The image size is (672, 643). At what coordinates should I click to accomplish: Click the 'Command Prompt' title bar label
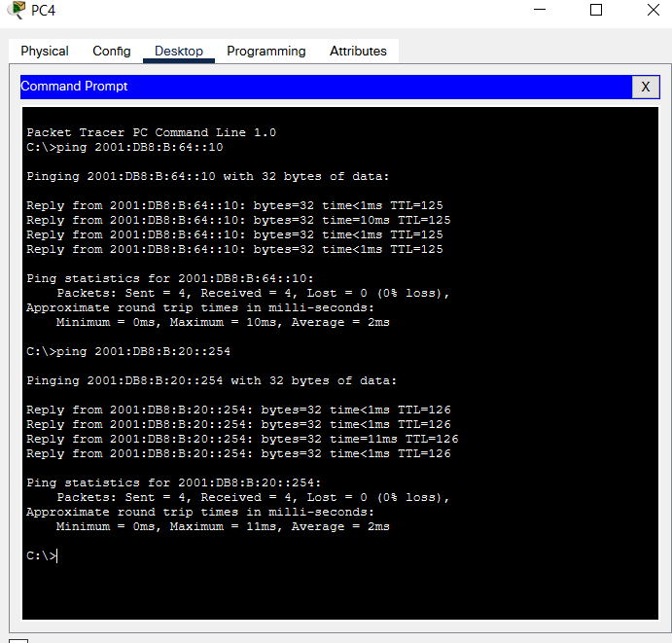pyautogui.click(x=74, y=87)
